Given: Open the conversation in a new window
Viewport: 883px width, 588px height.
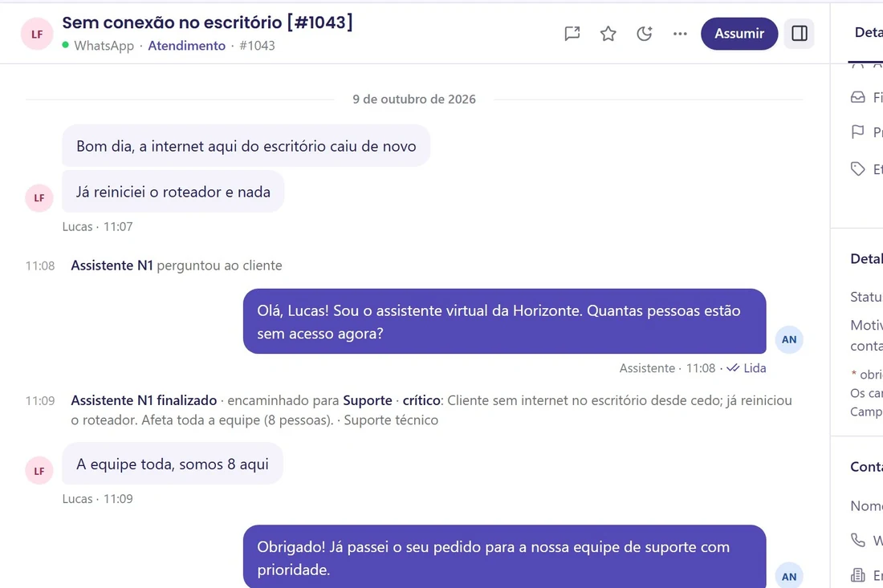Looking at the screenshot, I should click(572, 34).
